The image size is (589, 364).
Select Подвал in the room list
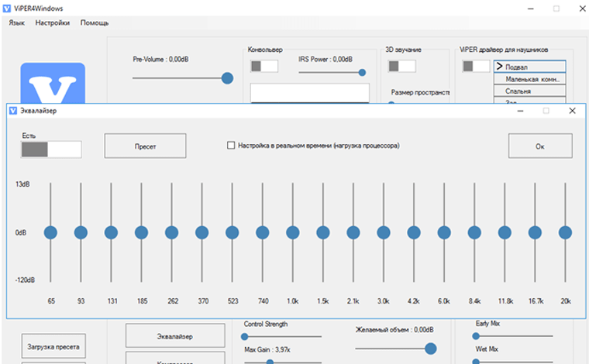[x=529, y=67]
